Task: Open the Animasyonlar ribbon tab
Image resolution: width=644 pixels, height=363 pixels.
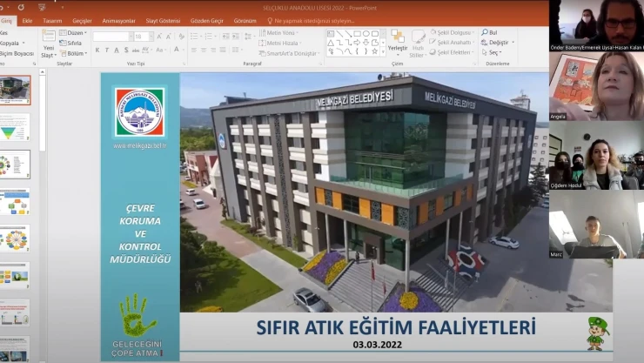Action: point(118,19)
